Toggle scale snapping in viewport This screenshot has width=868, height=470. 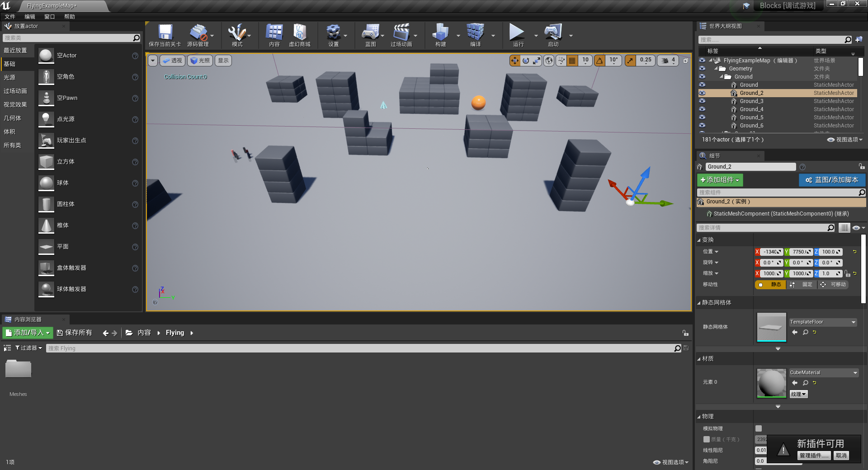(630, 61)
